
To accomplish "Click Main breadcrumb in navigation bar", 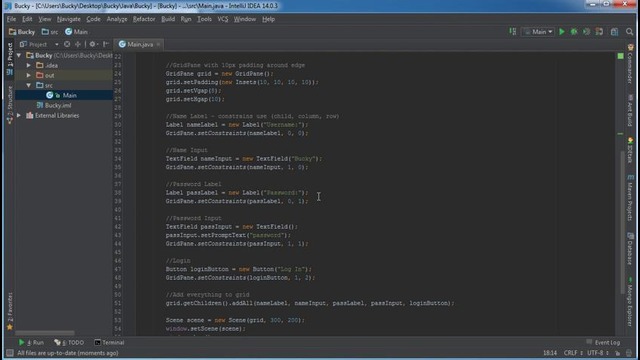I will [x=76, y=32].
